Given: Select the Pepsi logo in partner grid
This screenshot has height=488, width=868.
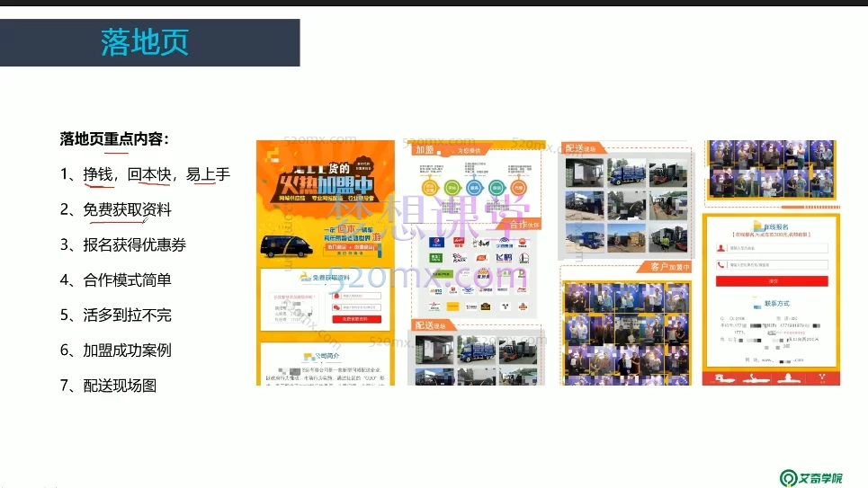Looking at the screenshot, I should click(436, 242).
